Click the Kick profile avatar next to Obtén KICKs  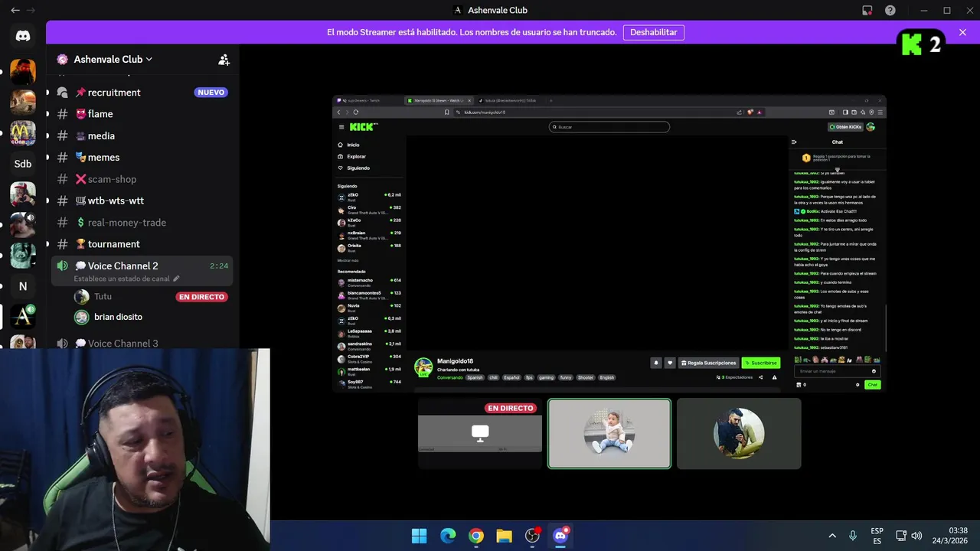(871, 127)
